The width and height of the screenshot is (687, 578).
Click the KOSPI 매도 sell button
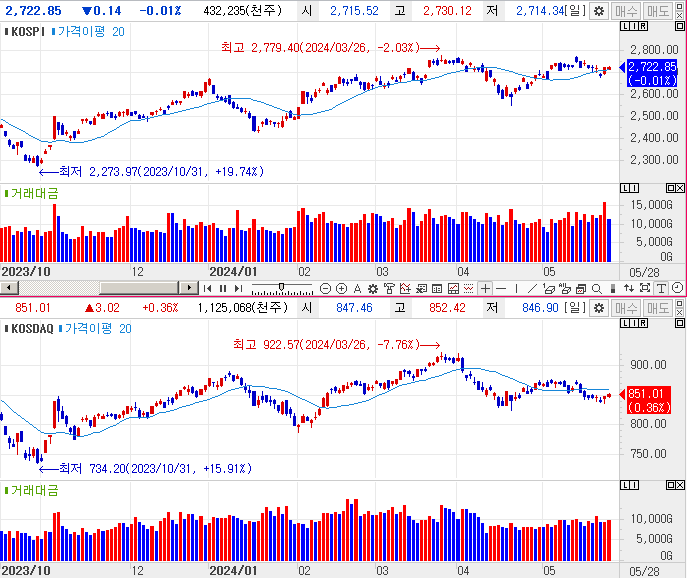click(x=658, y=11)
